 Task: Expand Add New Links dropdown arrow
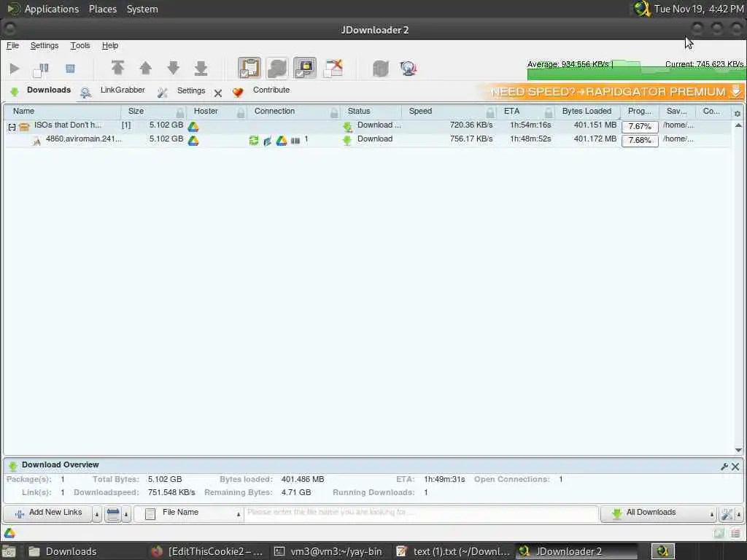97,514
